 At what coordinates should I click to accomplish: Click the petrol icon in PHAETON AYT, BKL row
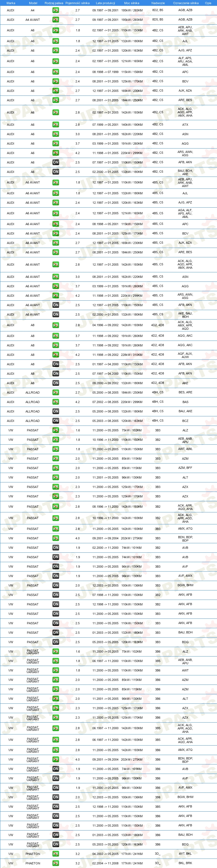tap(55, 854)
